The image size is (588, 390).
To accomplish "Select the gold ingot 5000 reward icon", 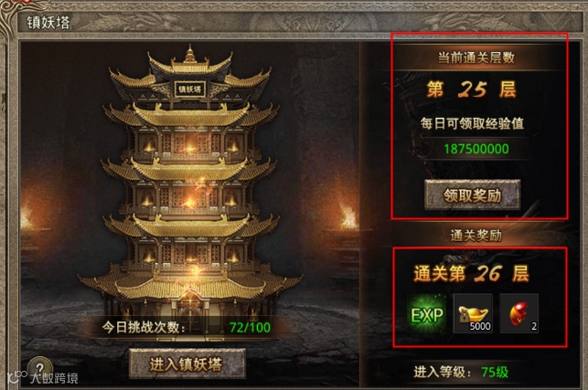I will click(x=473, y=313).
